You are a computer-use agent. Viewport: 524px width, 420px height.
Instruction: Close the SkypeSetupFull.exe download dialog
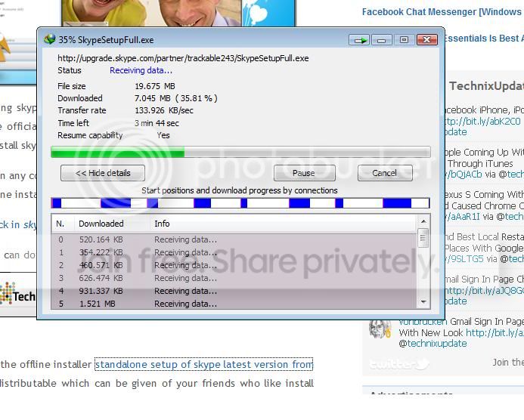tap(426, 40)
